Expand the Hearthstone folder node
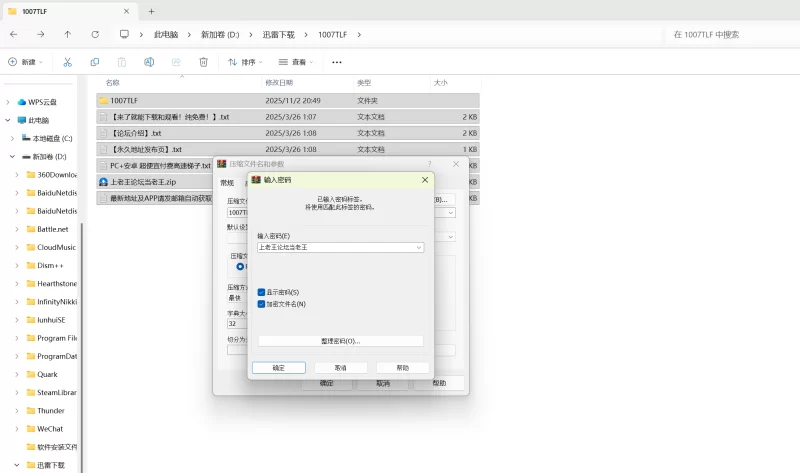Screen dimensions: 800x473 tap(17, 284)
